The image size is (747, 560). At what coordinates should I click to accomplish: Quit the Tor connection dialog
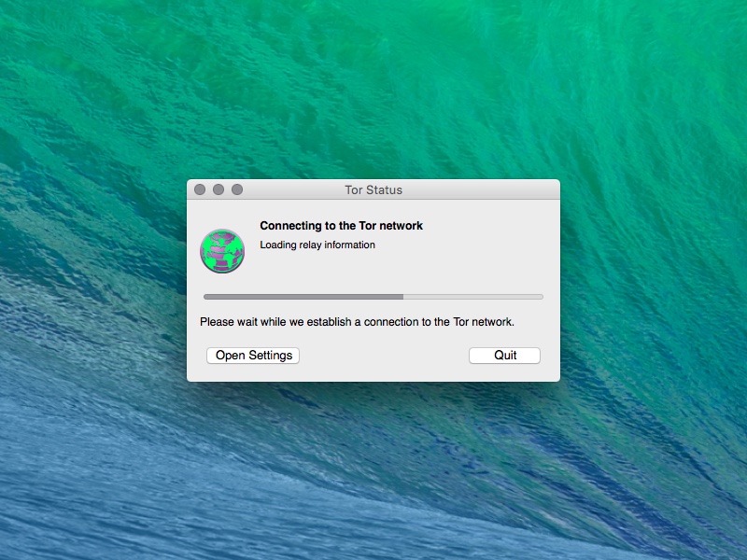tap(505, 356)
